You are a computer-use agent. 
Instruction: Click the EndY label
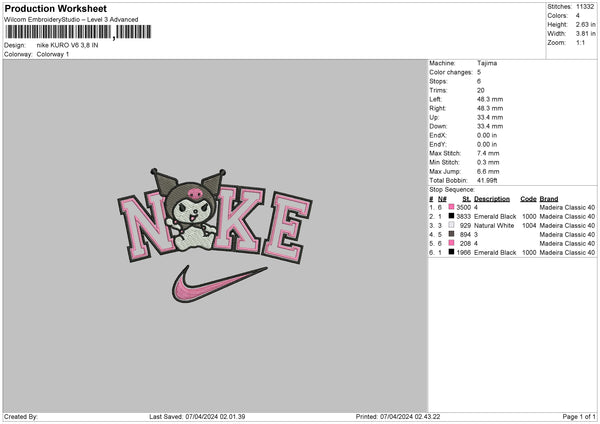click(438, 144)
